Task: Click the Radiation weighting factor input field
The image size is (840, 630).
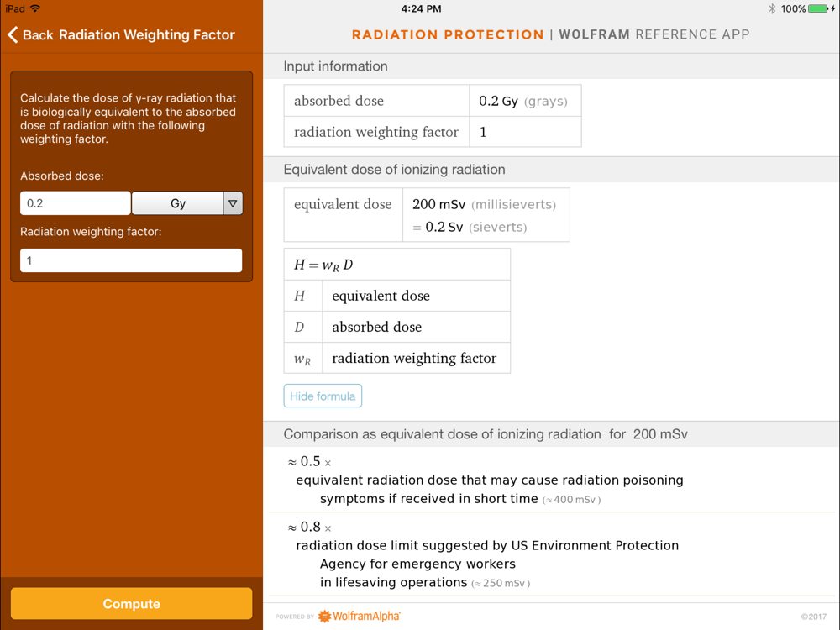Action: (x=131, y=260)
